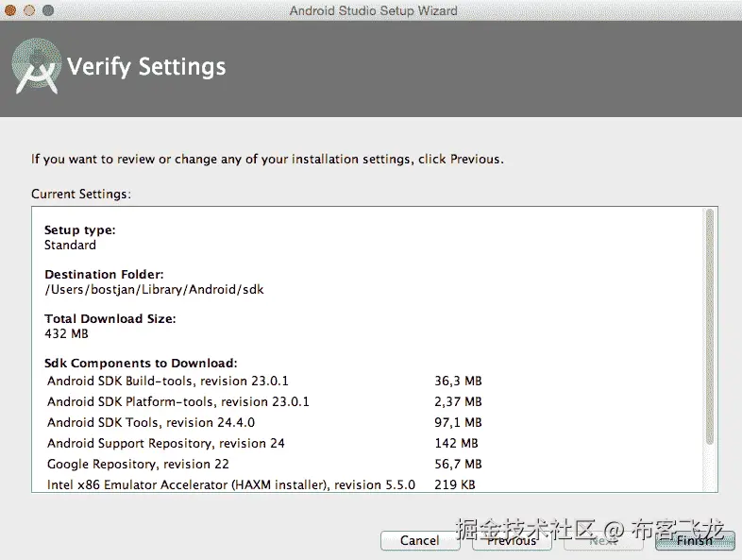Screen dimensions: 742x560
Task: Click the Verify Settings heading
Action: pyautogui.click(x=146, y=67)
